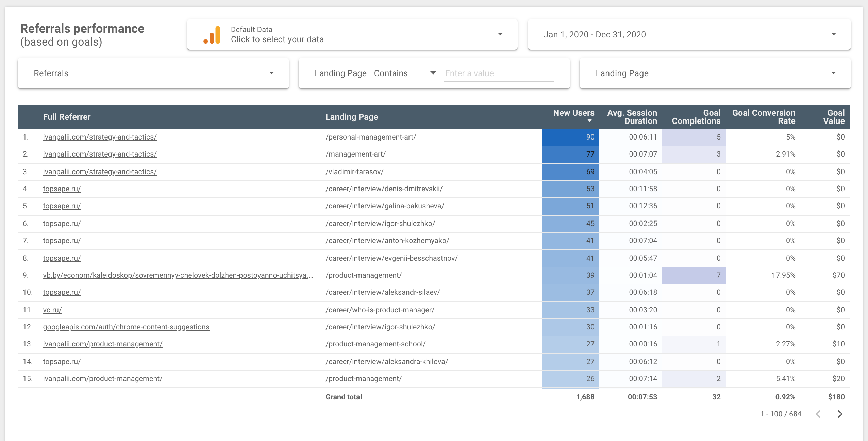Sort the table by Goal Completions column
The height and width of the screenshot is (441, 868).
click(696, 117)
